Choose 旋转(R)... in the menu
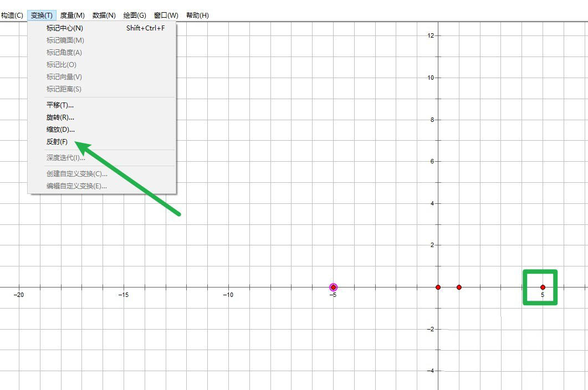 (x=101, y=117)
